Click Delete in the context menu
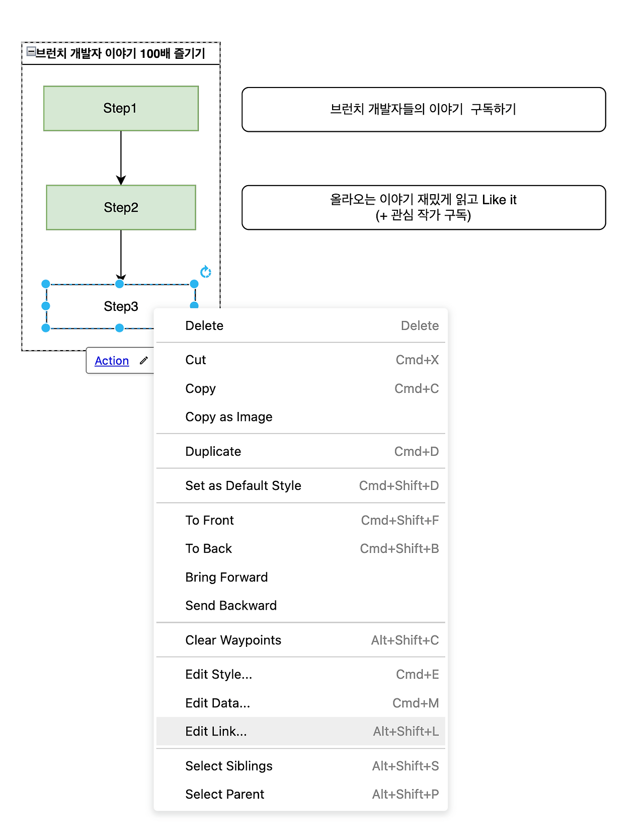This screenshot has height=836, width=644. [x=204, y=325]
